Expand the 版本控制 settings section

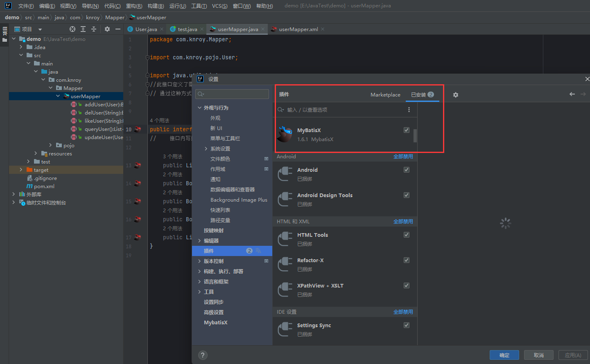[199, 261]
